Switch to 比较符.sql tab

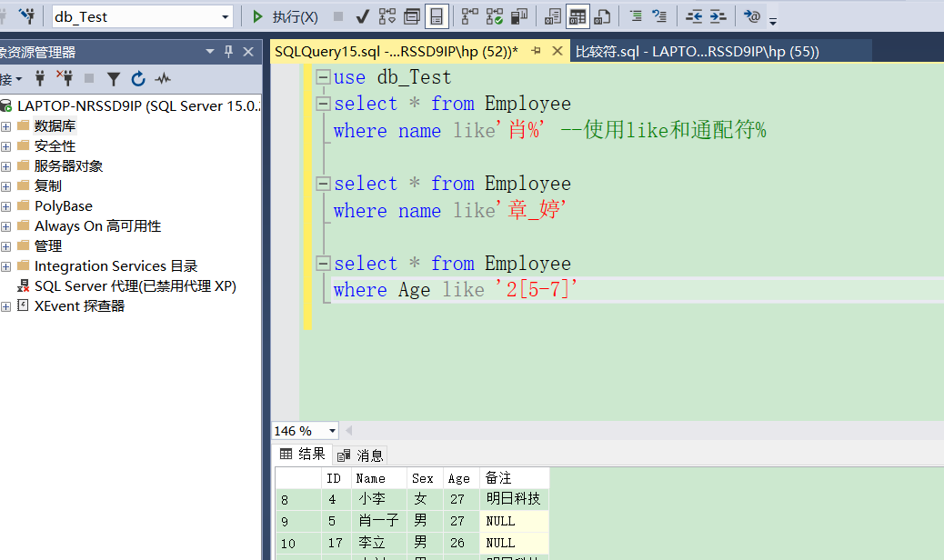[x=698, y=51]
